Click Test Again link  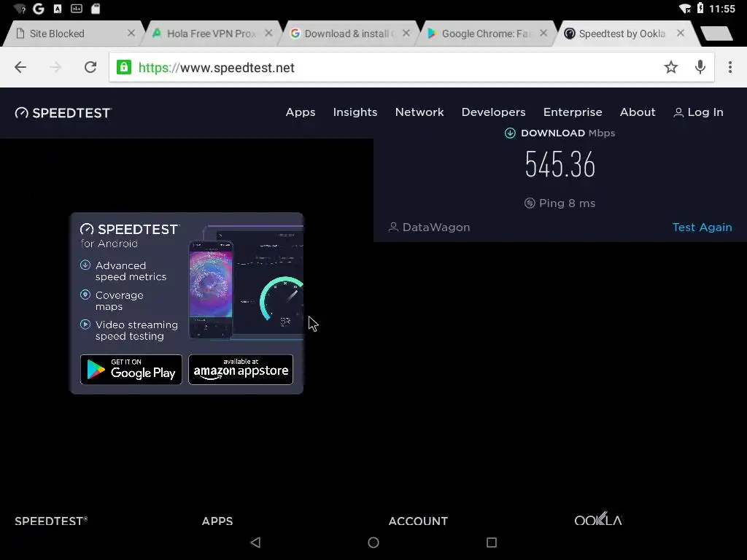[702, 227]
